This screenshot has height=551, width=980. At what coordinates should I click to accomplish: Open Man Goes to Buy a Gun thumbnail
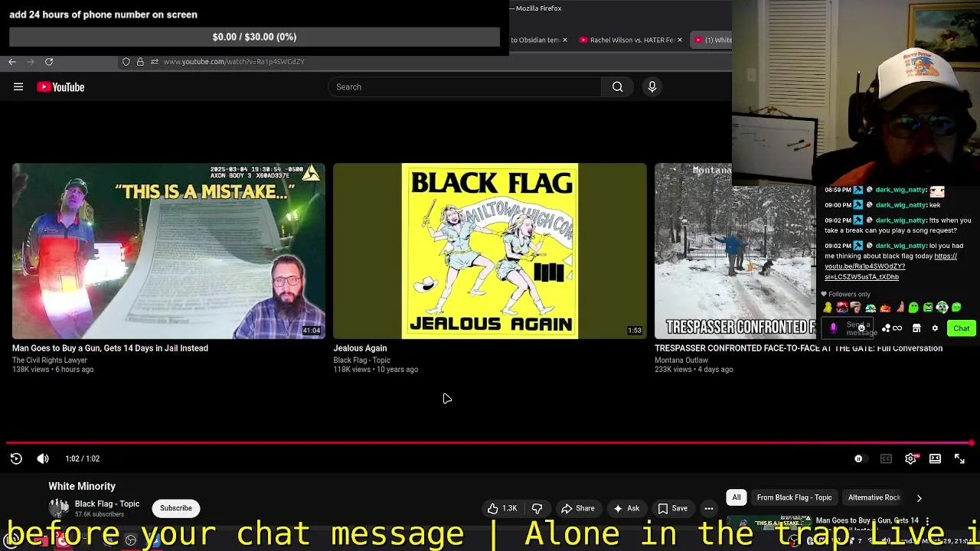(x=168, y=251)
